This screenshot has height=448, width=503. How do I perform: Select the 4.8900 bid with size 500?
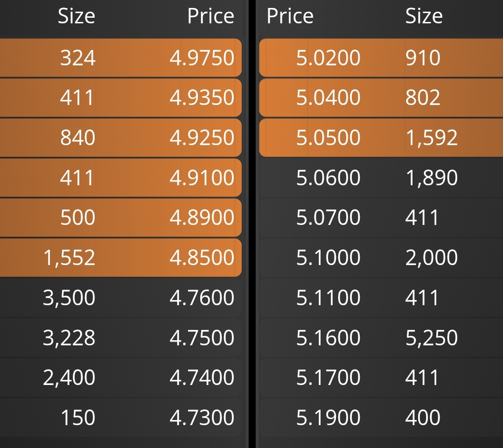[120, 217]
